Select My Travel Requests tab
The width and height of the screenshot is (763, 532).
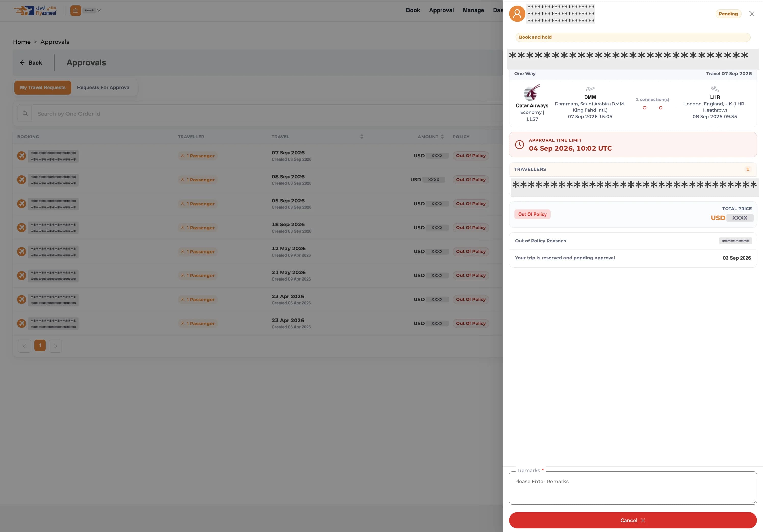(43, 87)
